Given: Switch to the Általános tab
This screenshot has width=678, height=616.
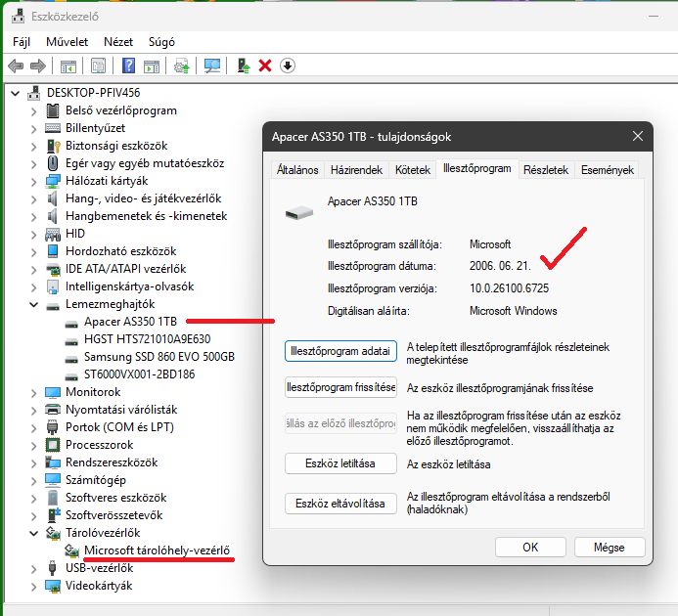Looking at the screenshot, I should (x=297, y=170).
